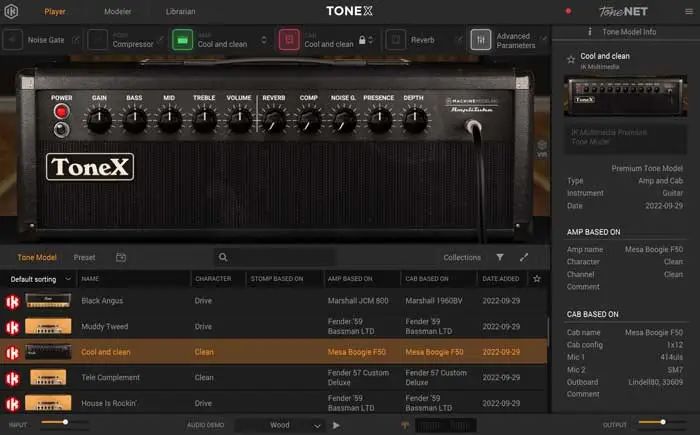Click the IK Multimedia logo icon
Screen dimensions: 700x435
tap(11, 11)
